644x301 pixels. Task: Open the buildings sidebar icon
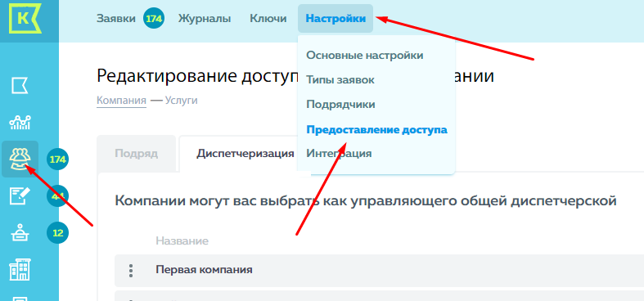20,269
